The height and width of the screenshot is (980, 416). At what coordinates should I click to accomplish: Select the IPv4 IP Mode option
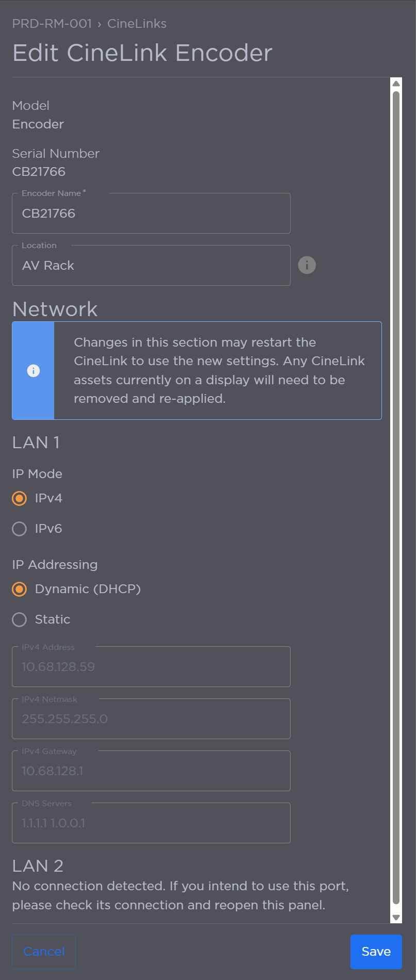[19, 498]
